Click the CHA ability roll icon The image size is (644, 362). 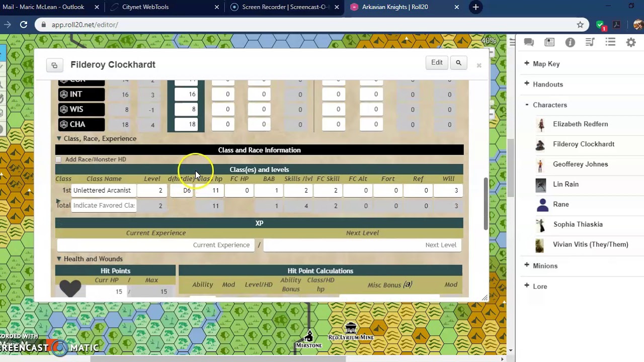(x=64, y=125)
